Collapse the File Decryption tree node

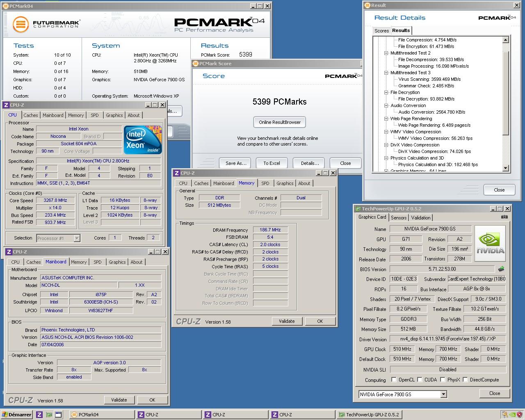[x=386, y=92]
